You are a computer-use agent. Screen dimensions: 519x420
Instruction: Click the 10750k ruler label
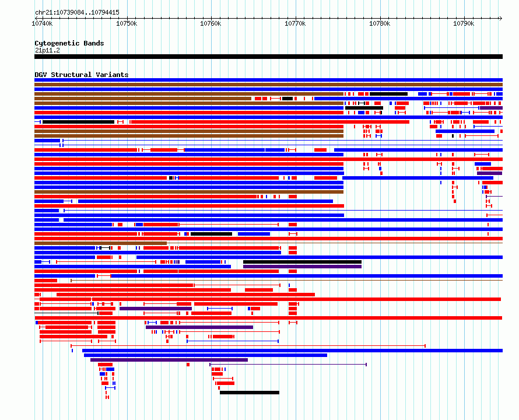point(127,23)
